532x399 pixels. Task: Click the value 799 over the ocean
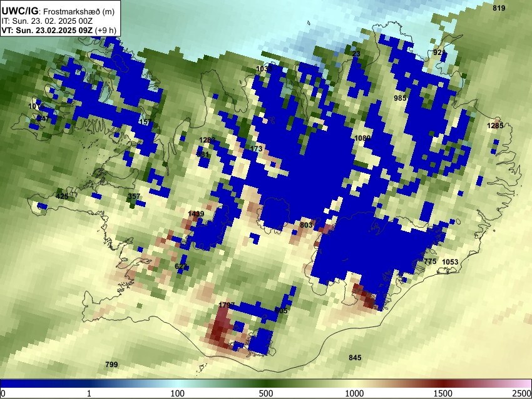pos(111,365)
